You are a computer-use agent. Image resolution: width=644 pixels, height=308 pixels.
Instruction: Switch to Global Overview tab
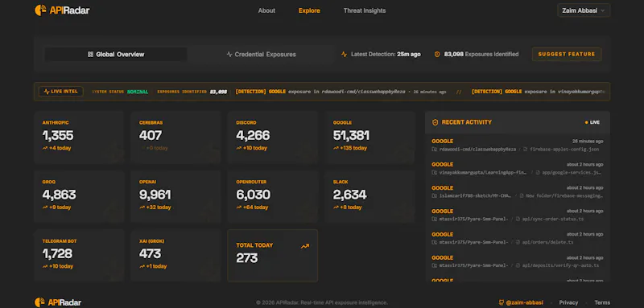pyautogui.click(x=116, y=54)
